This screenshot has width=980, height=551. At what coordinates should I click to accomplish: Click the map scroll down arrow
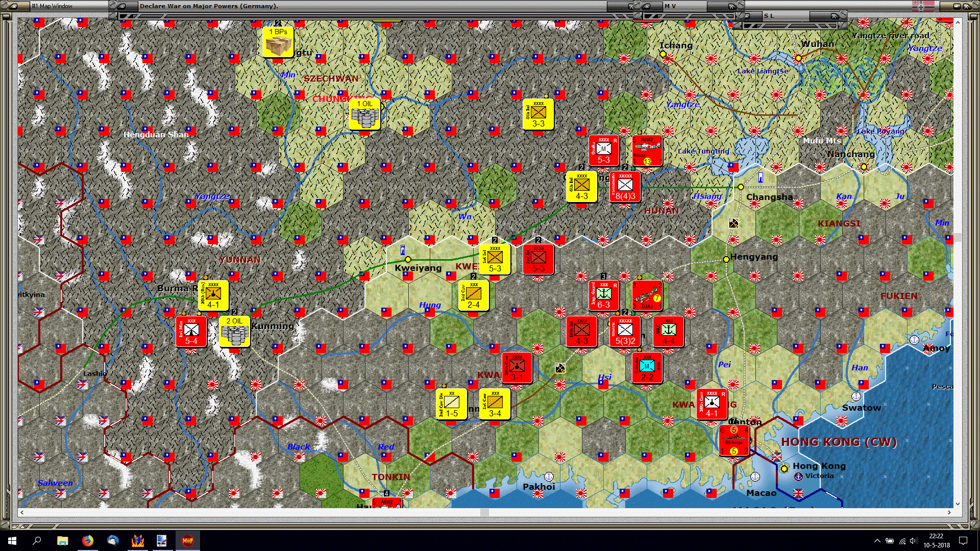click(958, 504)
